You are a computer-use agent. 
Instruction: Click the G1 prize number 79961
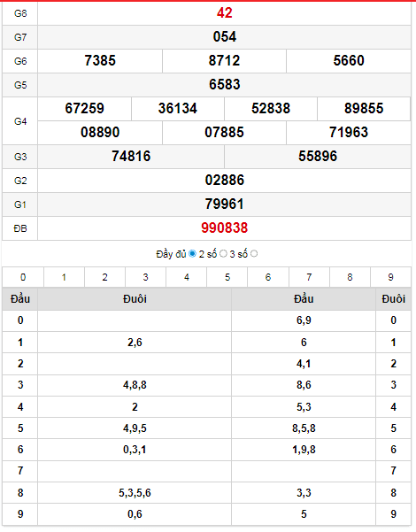coord(224,204)
